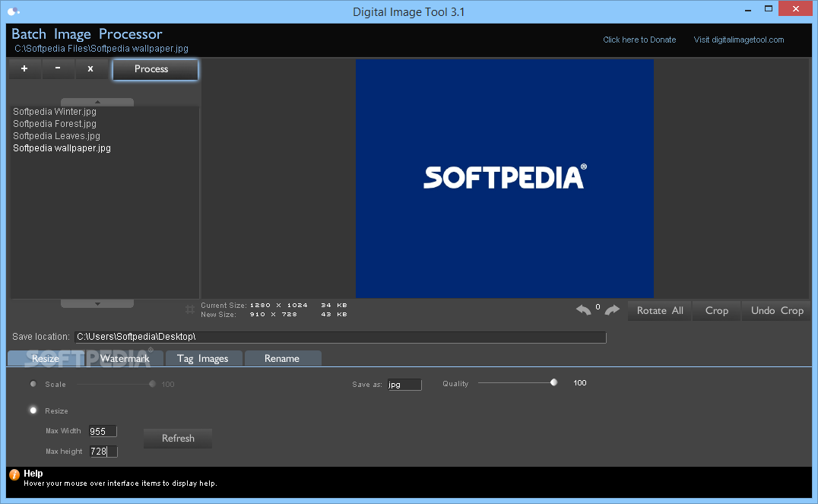This screenshot has height=504, width=818.
Task: Open the Save as format box showing jpg
Action: click(x=404, y=385)
